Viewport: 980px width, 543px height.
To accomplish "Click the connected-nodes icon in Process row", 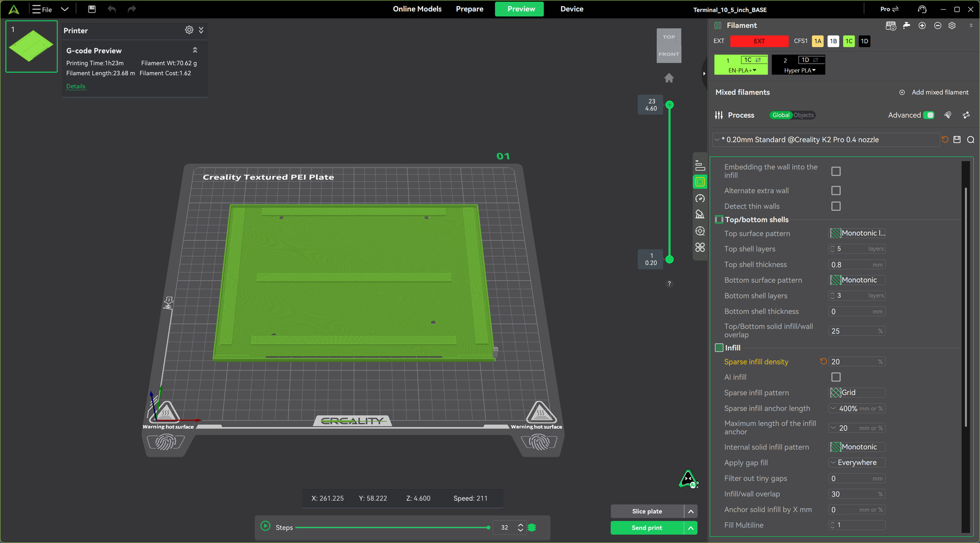I will pos(966,115).
